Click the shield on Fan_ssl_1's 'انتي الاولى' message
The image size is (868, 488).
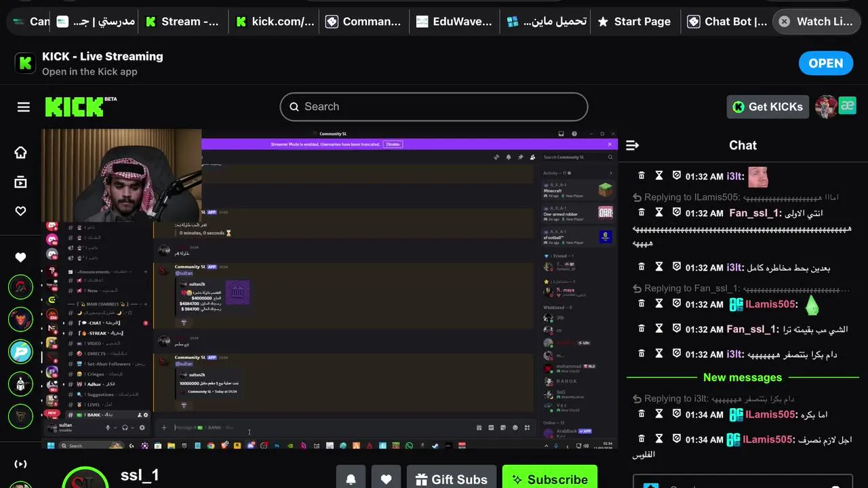click(676, 212)
